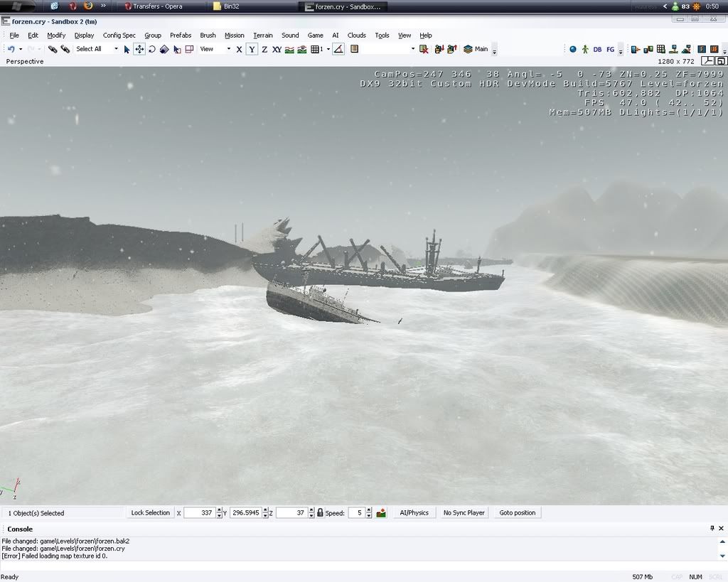Click the AI/Physics button

pos(414,513)
